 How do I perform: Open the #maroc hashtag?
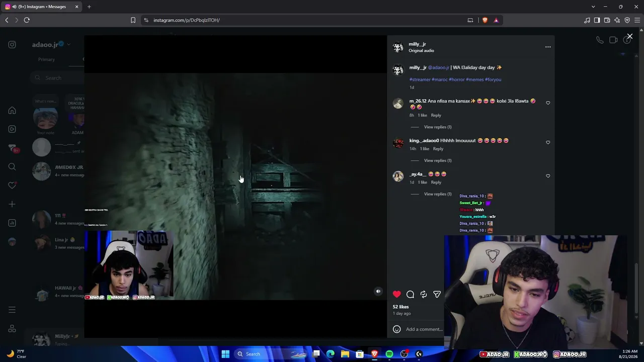click(x=439, y=79)
